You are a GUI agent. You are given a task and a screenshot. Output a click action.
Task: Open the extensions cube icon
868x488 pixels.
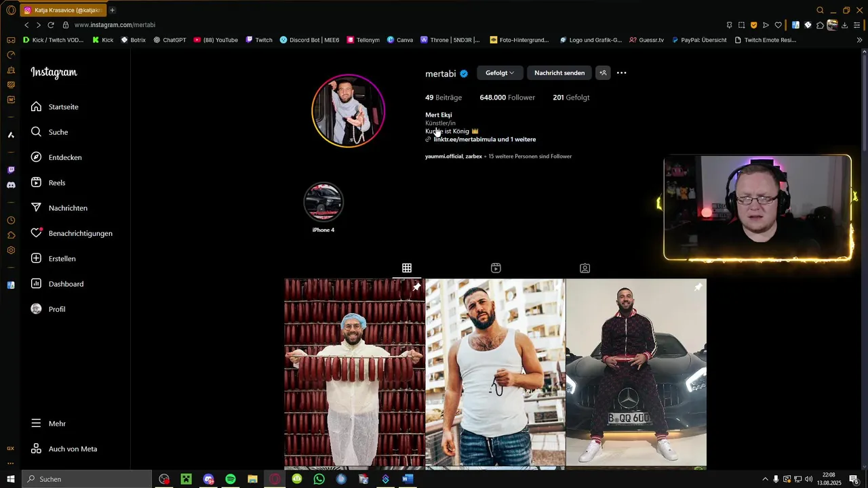coord(820,25)
